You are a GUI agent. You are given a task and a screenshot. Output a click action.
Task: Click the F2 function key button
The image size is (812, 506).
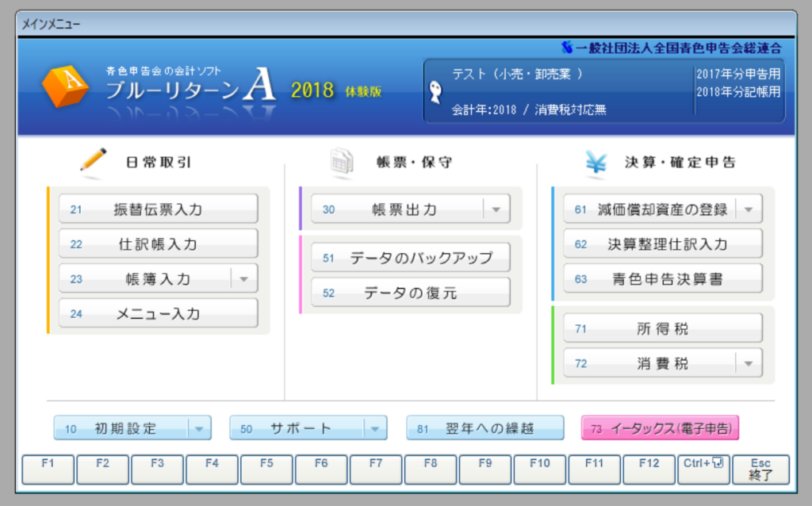click(x=102, y=470)
